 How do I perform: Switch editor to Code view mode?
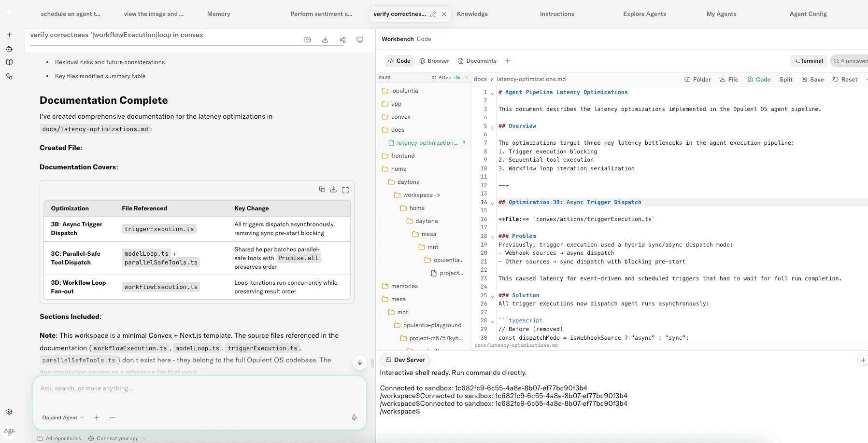(x=759, y=80)
